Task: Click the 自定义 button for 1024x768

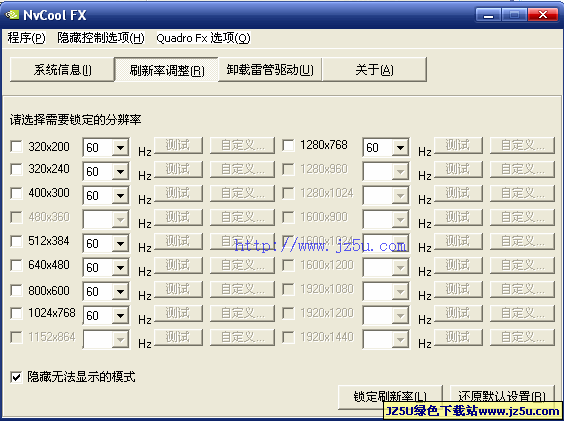Action: [242, 313]
